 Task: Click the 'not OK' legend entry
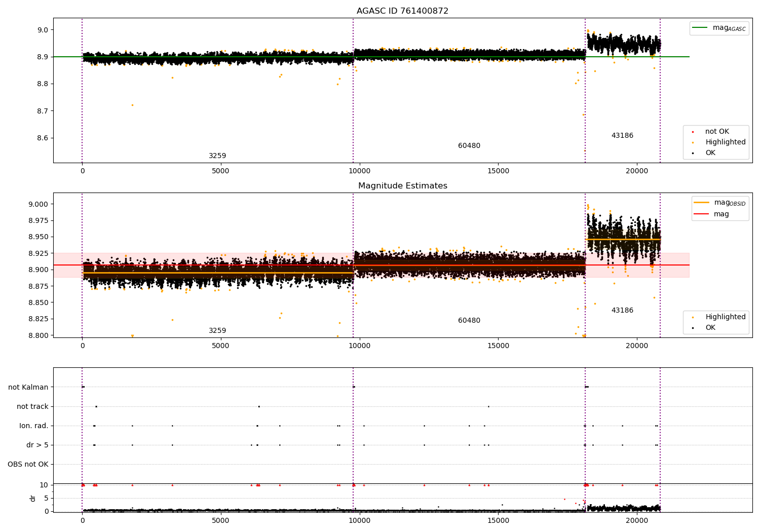point(717,132)
